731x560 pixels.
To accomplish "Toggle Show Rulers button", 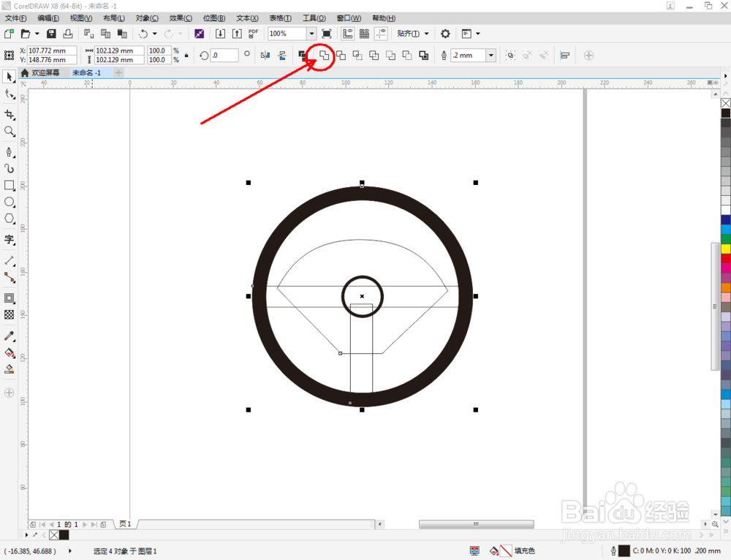I will coord(347,34).
